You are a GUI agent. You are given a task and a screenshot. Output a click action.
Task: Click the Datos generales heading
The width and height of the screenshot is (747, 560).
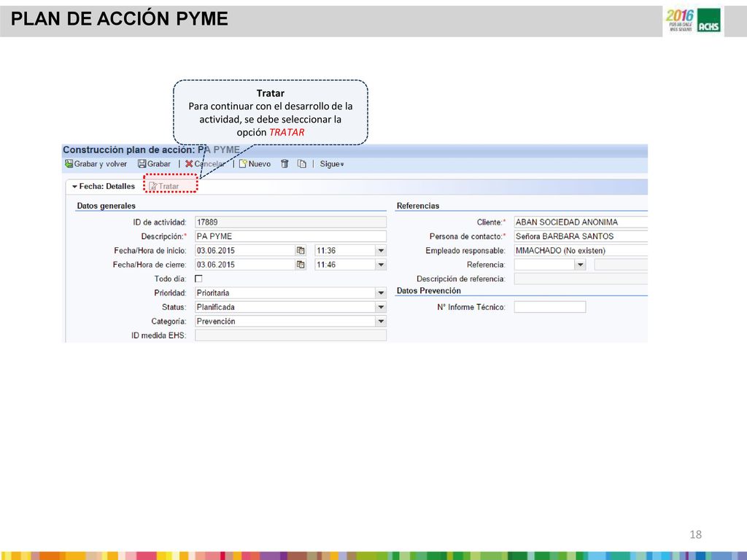pyautogui.click(x=107, y=206)
